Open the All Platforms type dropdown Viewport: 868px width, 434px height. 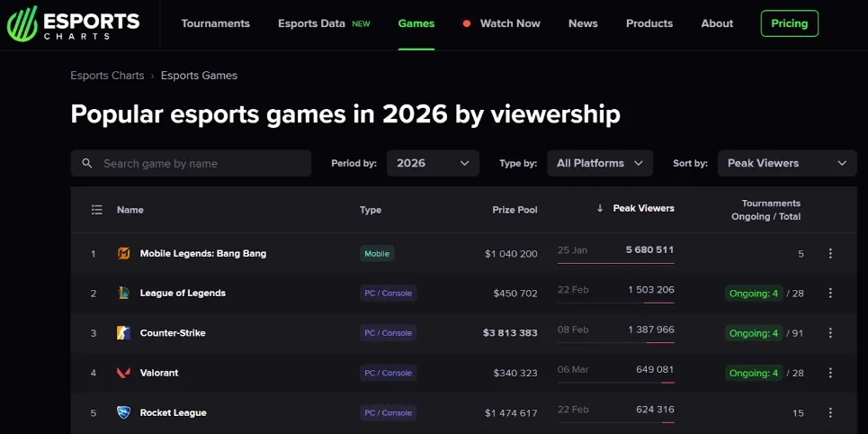(x=600, y=164)
